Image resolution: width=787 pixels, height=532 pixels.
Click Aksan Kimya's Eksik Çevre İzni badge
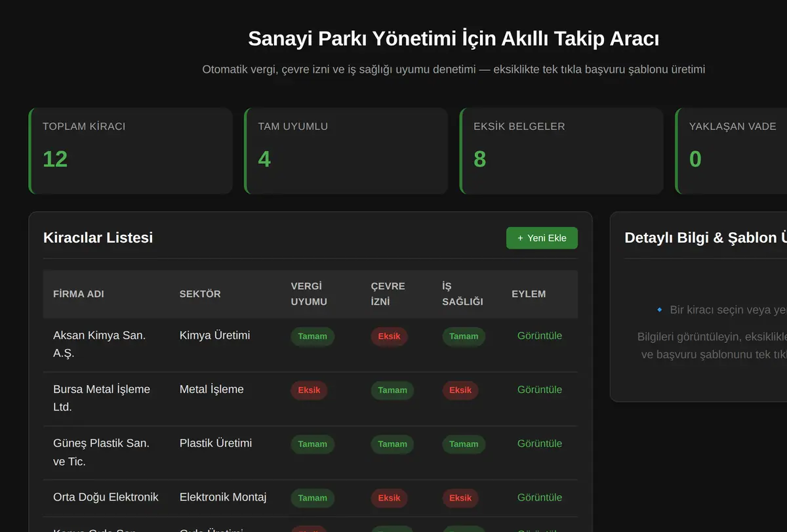point(389,337)
